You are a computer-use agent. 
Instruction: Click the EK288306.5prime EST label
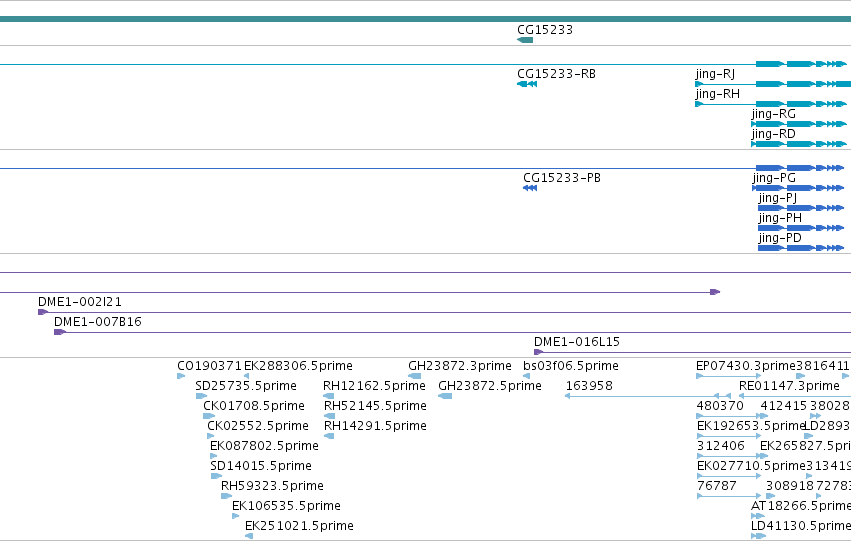tap(299, 366)
